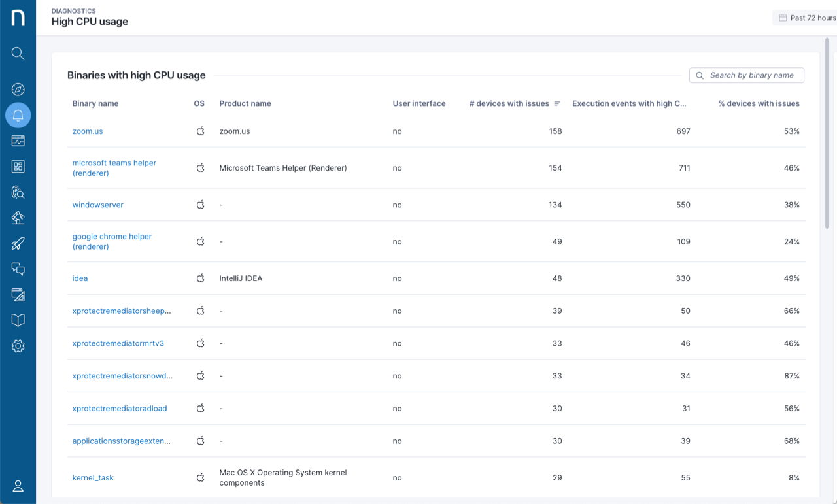Screen dimensions: 837x504
Task: Open the kernel_task binary link
Action: pos(93,478)
